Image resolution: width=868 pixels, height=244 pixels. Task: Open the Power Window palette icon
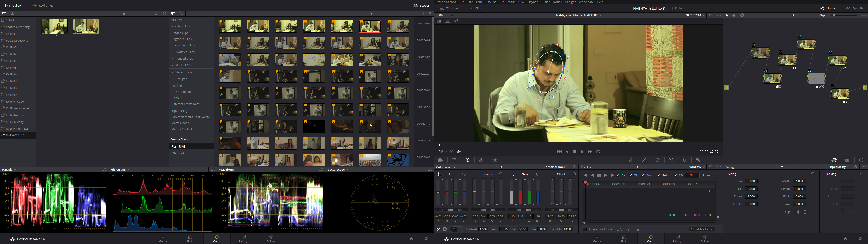tap(657, 160)
